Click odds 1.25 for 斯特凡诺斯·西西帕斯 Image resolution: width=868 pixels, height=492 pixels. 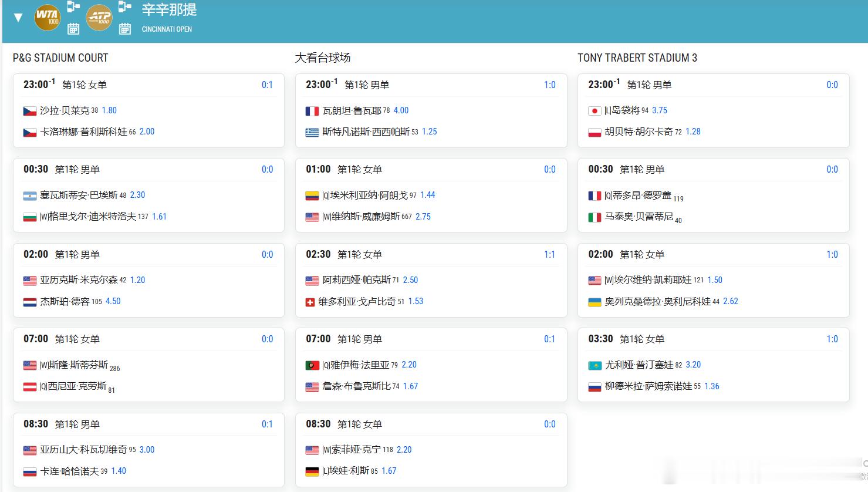coord(430,132)
